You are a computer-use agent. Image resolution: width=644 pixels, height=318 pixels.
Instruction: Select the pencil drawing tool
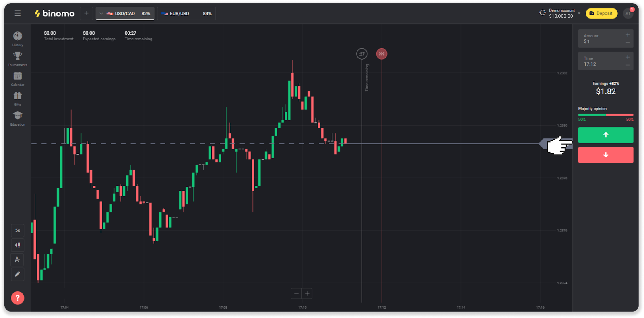(x=17, y=274)
